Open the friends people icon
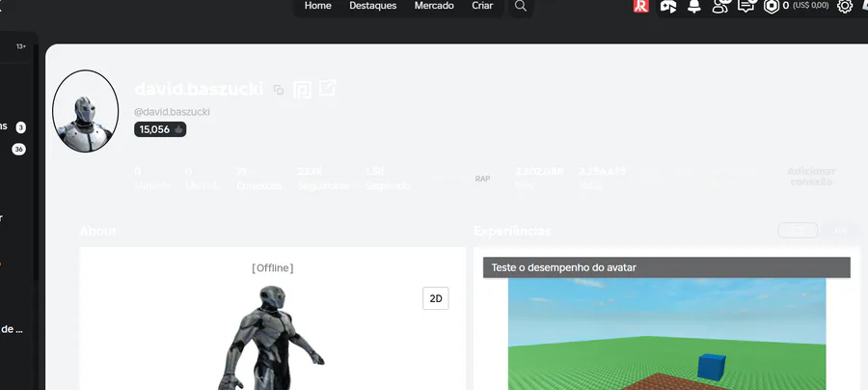The width and height of the screenshot is (868, 390). click(720, 6)
